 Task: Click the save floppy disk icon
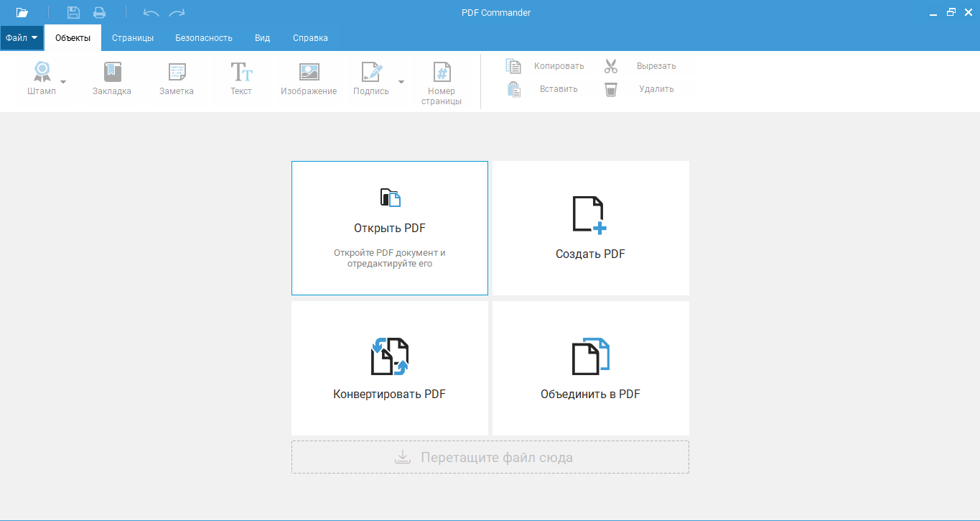point(73,12)
